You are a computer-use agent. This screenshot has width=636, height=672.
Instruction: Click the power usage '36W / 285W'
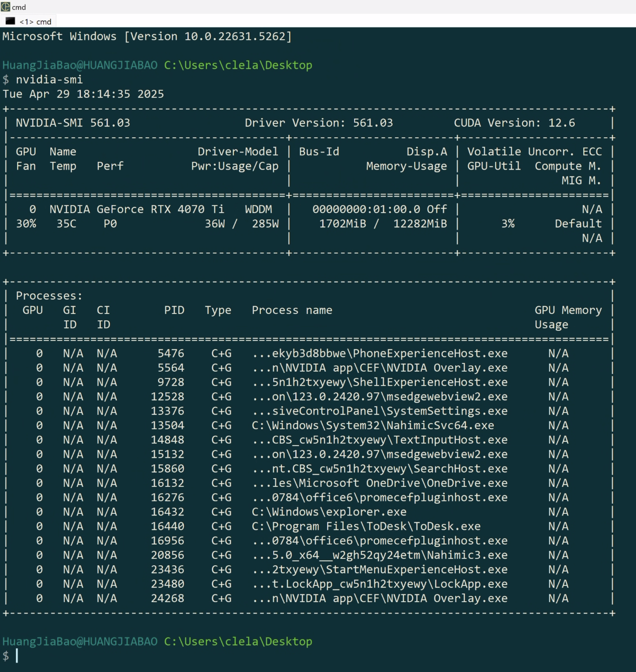point(241,223)
